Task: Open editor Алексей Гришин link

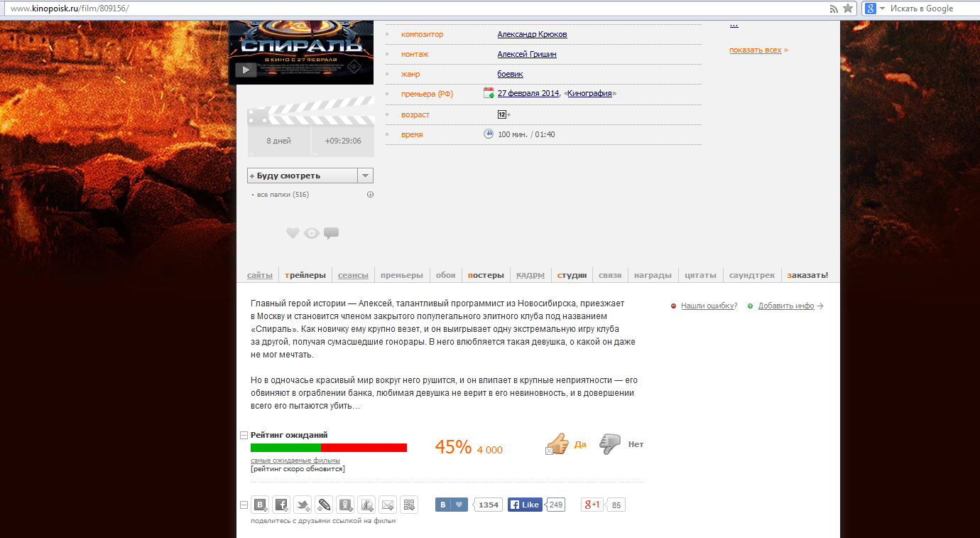Action: (527, 54)
